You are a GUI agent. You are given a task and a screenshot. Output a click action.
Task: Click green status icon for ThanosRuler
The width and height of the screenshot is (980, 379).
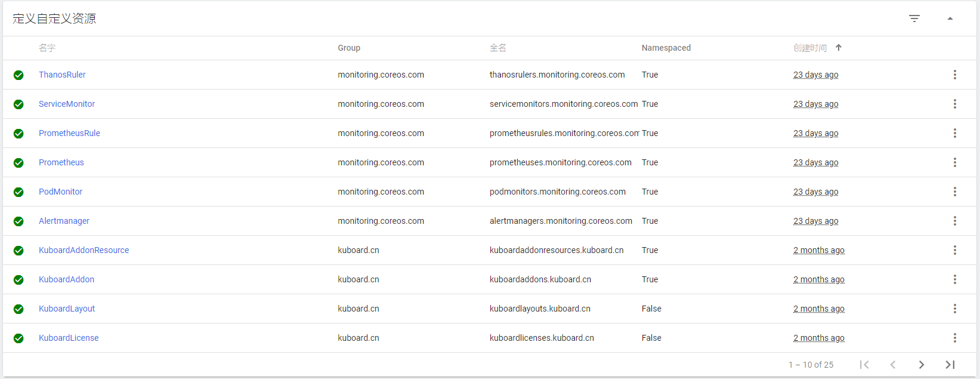pos(18,75)
